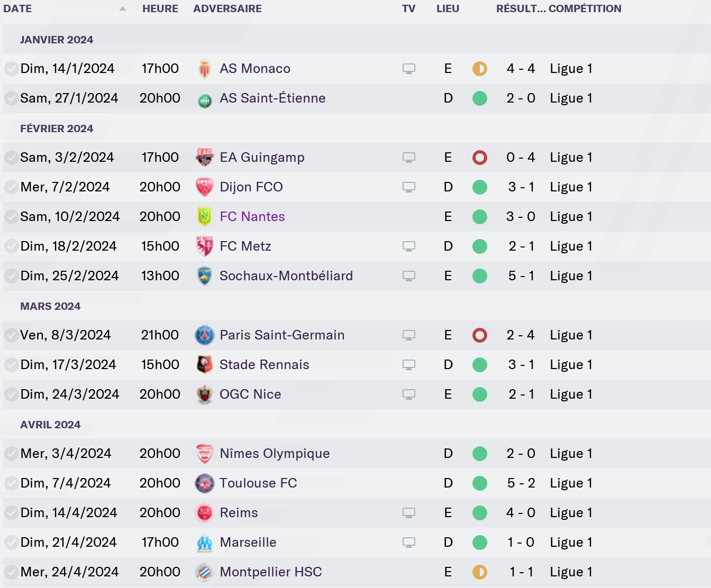
Task: Click the 5 - 1 result against Sochaux-Montbéliard
Action: (521, 276)
